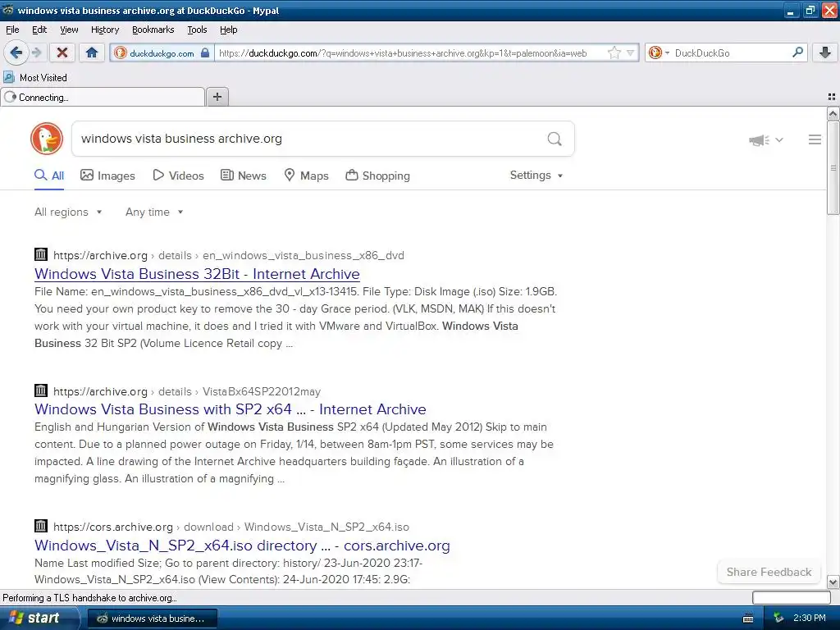Open Windows Vista Business 32Bit result link
Screen dimensions: 840x630
(x=197, y=274)
